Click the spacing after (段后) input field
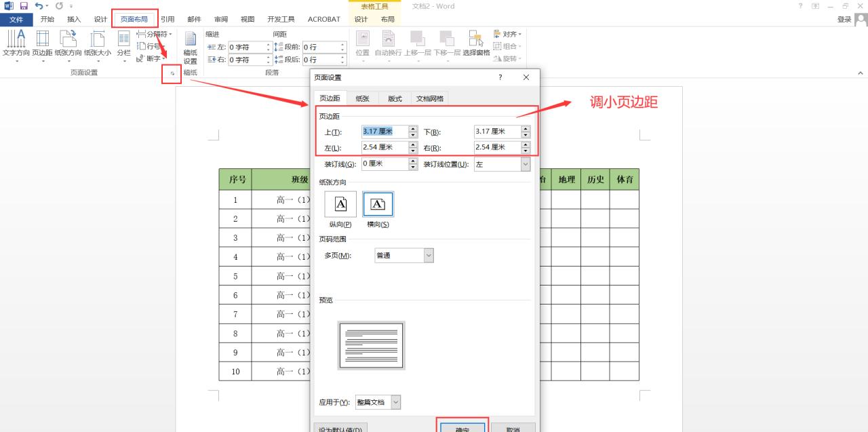Viewport: 868px width, 432px height. coord(320,60)
